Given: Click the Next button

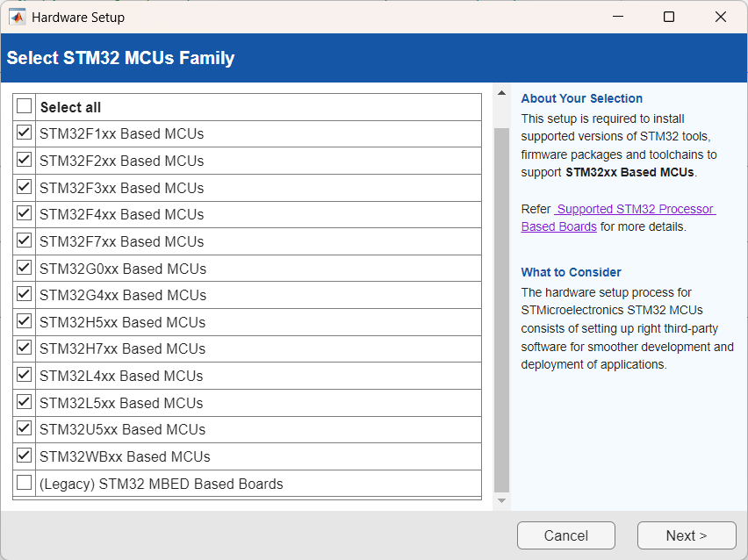Looking at the screenshot, I should (x=687, y=535).
